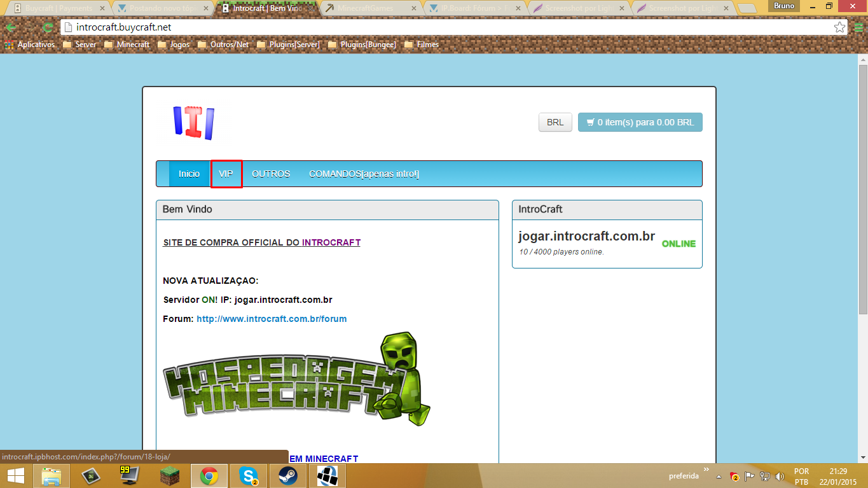Open the BRL currency selector

tap(555, 122)
